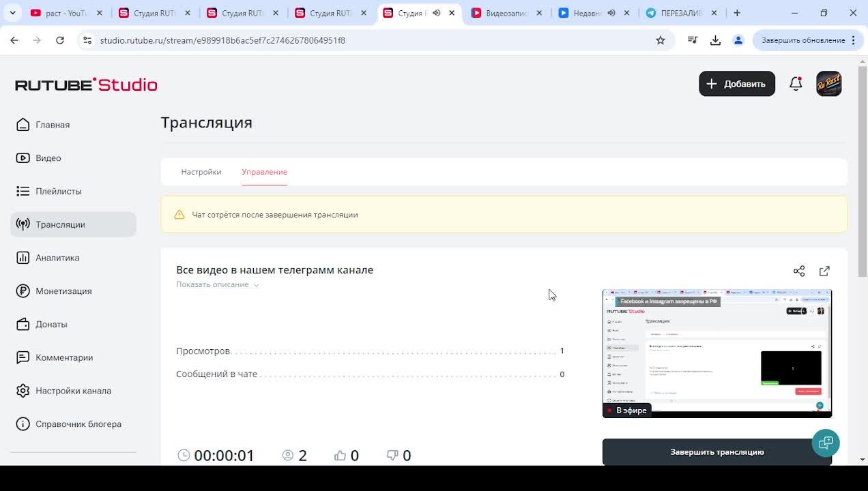Click the warning icon in chat notice

coord(179,215)
